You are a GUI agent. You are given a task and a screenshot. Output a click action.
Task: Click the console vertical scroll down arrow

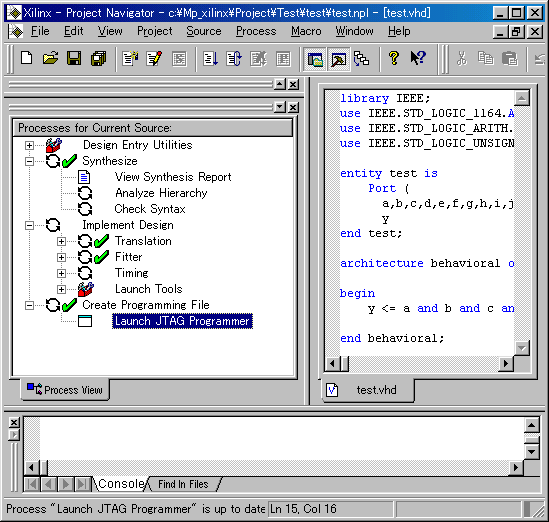click(531, 452)
